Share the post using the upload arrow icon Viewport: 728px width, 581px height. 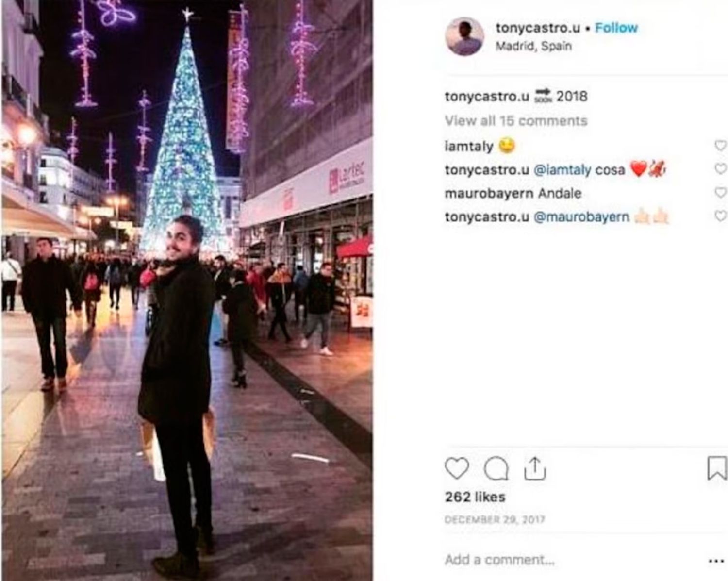[535, 468]
